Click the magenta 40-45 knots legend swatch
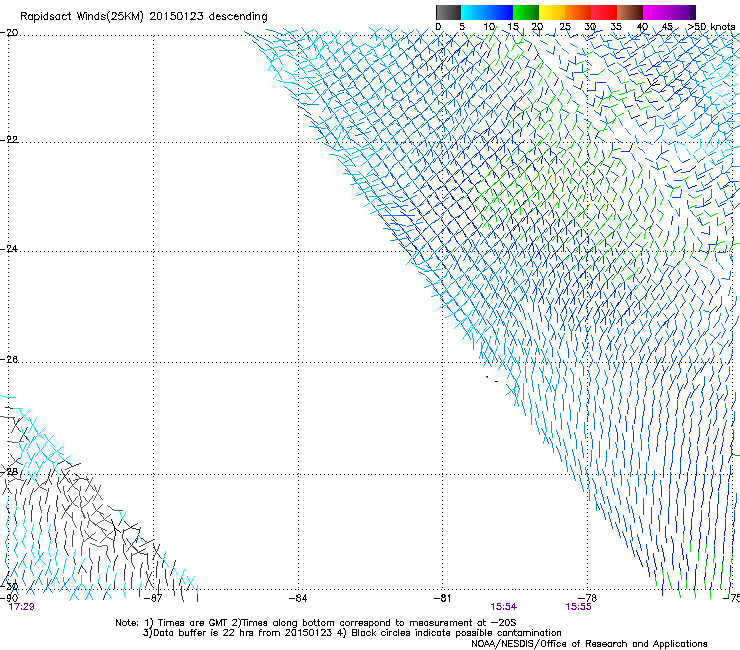The width and height of the screenshot is (740, 650). tap(656, 12)
